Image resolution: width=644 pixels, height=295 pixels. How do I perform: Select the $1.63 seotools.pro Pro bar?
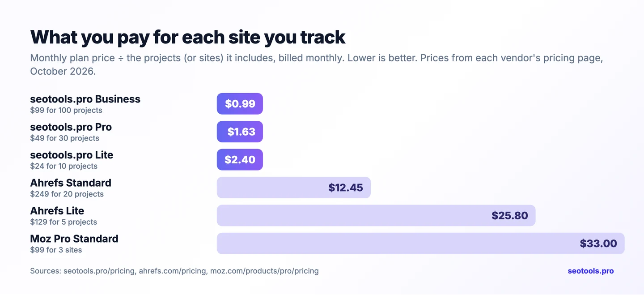(x=240, y=132)
